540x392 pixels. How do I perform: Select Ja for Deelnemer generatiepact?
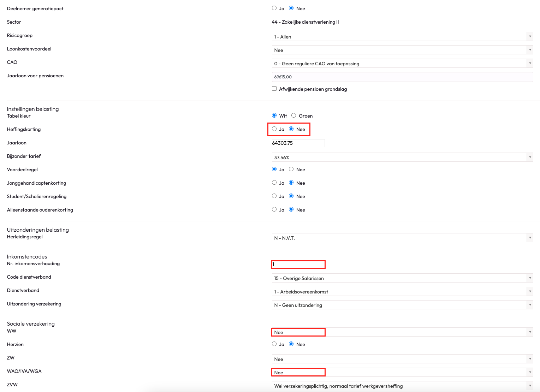point(274,8)
